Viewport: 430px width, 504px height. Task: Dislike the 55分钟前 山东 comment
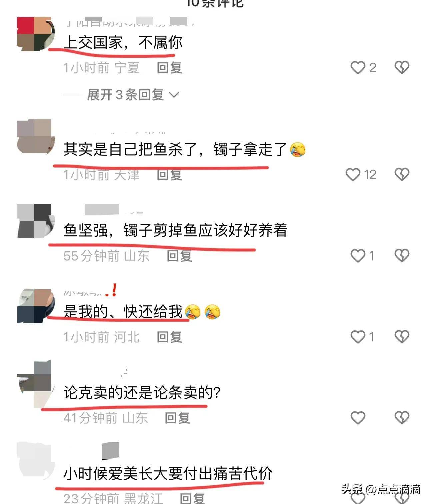[402, 256]
